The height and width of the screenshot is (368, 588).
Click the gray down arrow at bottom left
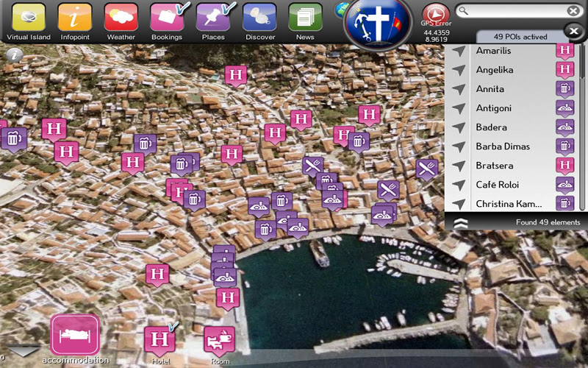pos(22,351)
